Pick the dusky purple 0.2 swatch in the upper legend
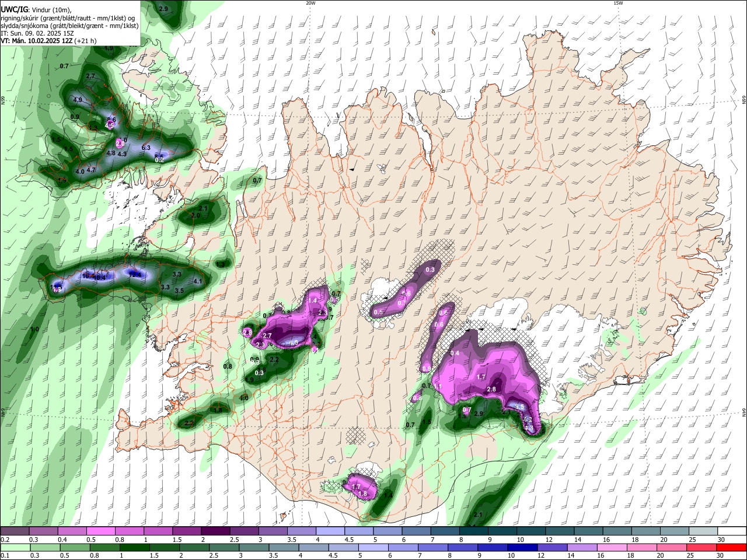 coord(15,531)
